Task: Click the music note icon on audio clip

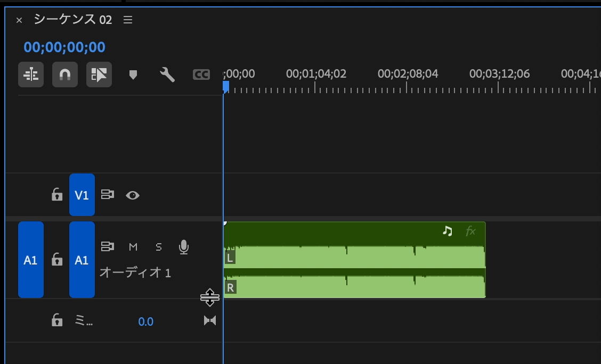Action: (448, 231)
